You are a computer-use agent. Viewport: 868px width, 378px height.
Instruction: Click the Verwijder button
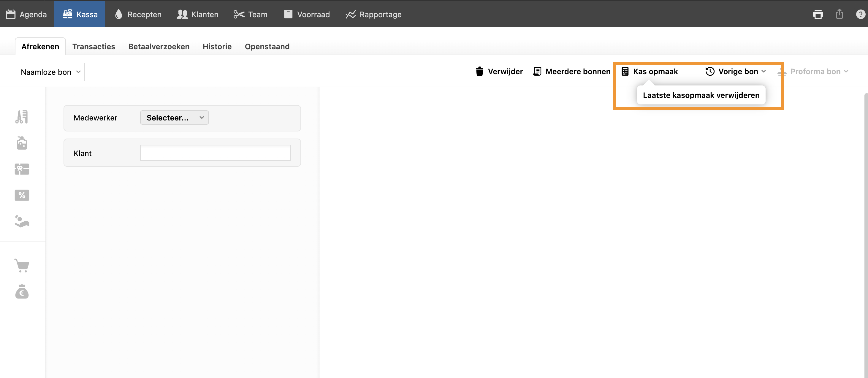(x=499, y=72)
